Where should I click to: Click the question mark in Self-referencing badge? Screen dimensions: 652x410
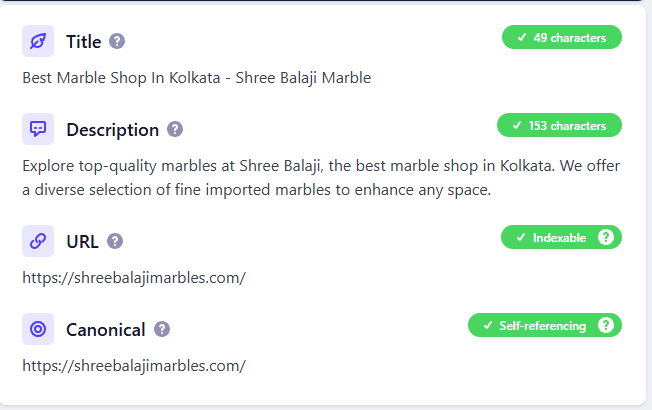pyautogui.click(x=605, y=325)
